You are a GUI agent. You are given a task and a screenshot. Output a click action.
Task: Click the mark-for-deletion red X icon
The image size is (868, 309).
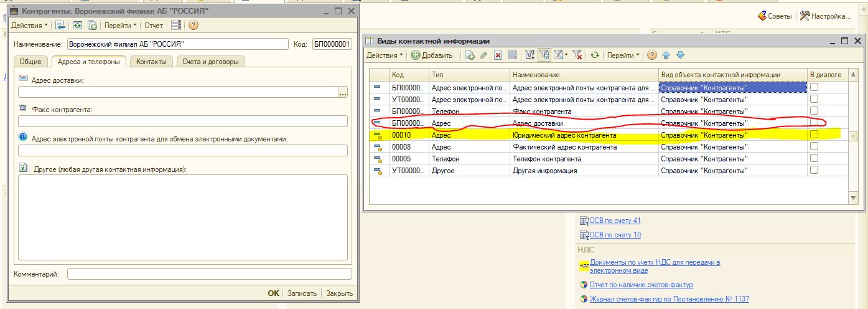(x=498, y=55)
